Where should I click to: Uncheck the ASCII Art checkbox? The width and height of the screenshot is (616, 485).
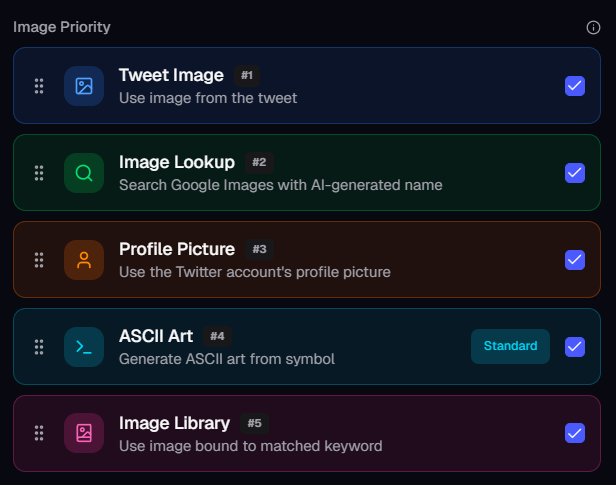(x=575, y=347)
